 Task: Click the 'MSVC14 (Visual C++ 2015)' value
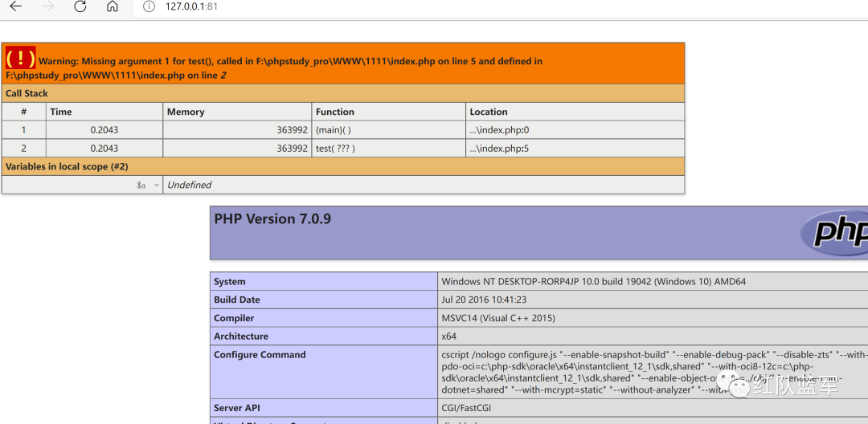498,318
